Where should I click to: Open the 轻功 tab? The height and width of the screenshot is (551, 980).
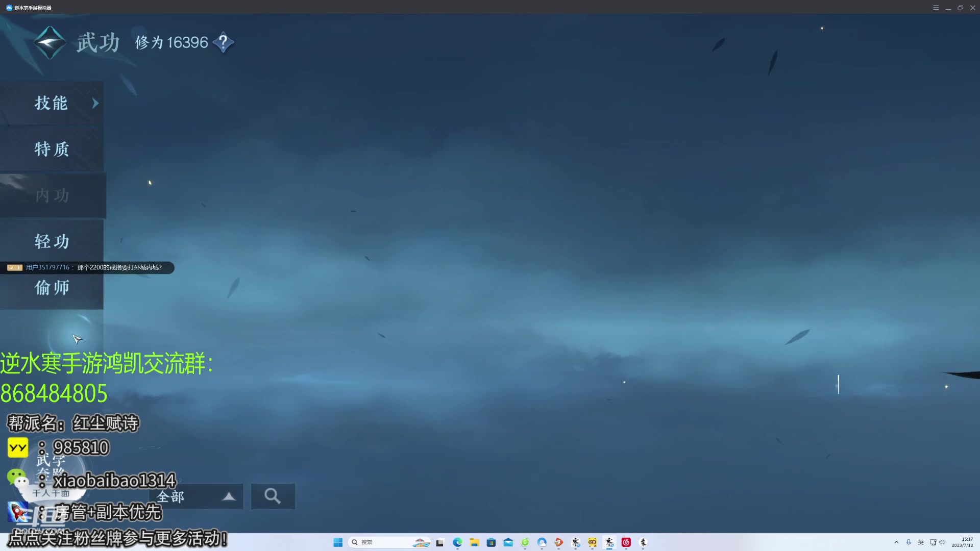pyautogui.click(x=51, y=241)
